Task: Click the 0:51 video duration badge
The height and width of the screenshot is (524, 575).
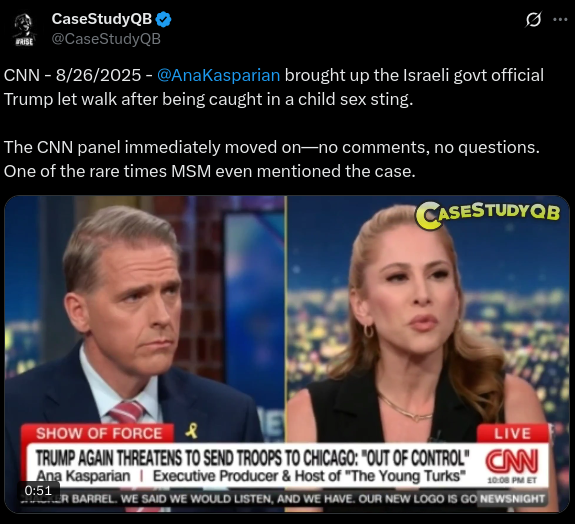Action: [x=38, y=490]
